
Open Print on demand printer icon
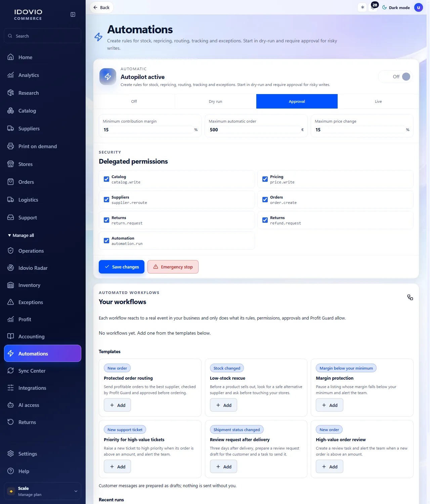[x=11, y=146]
